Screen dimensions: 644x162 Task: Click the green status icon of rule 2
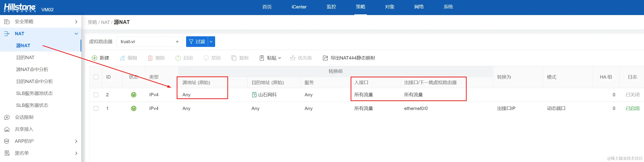134,95
